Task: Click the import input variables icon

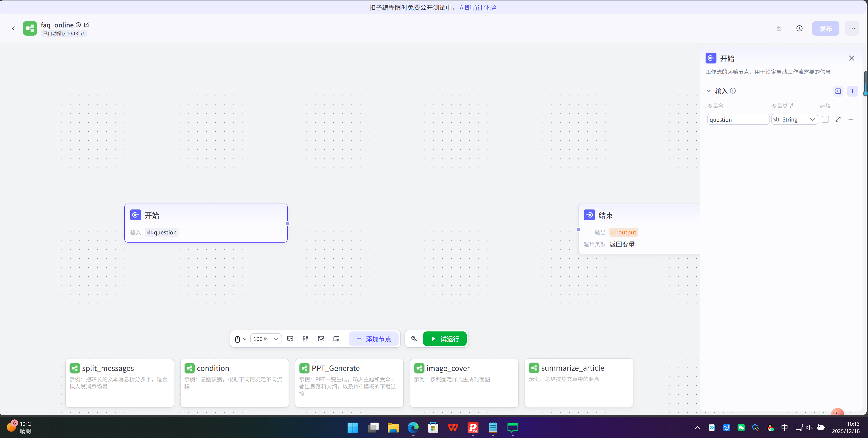Action: click(x=838, y=91)
